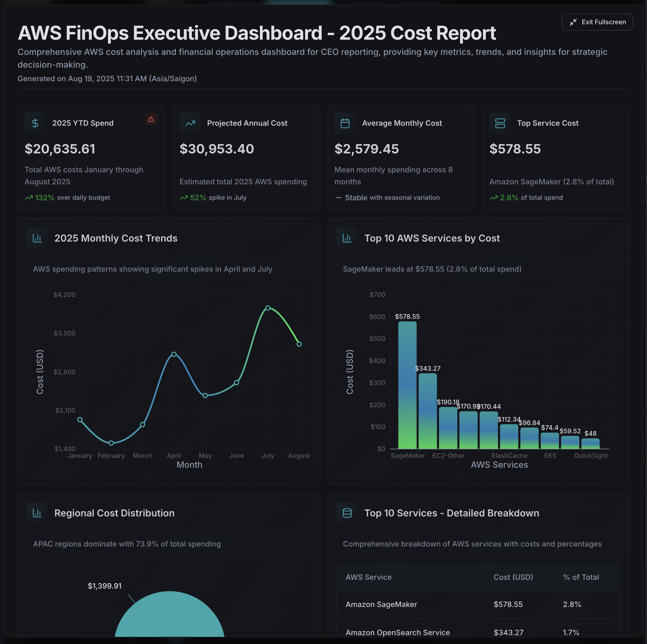Click the bar chart icon beside Monthly Cost Trends
Screen dimensions: 647x644
pos(37,238)
